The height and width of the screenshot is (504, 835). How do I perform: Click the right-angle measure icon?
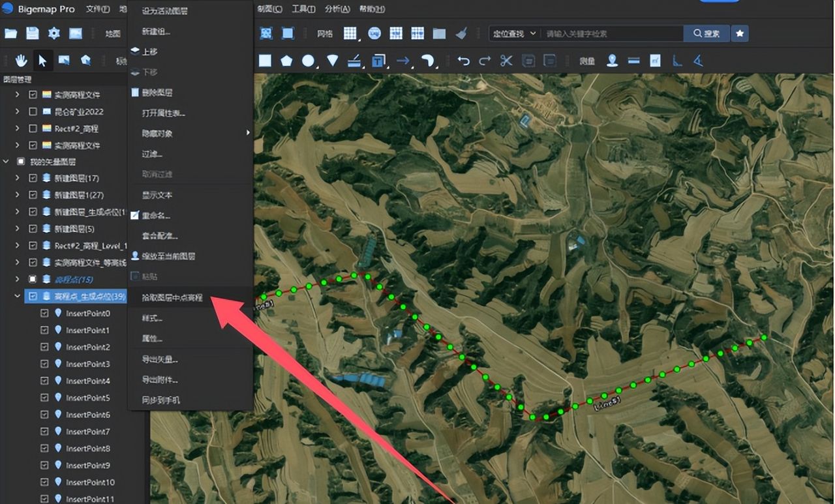pyautogui.click(x=677, y=61)
